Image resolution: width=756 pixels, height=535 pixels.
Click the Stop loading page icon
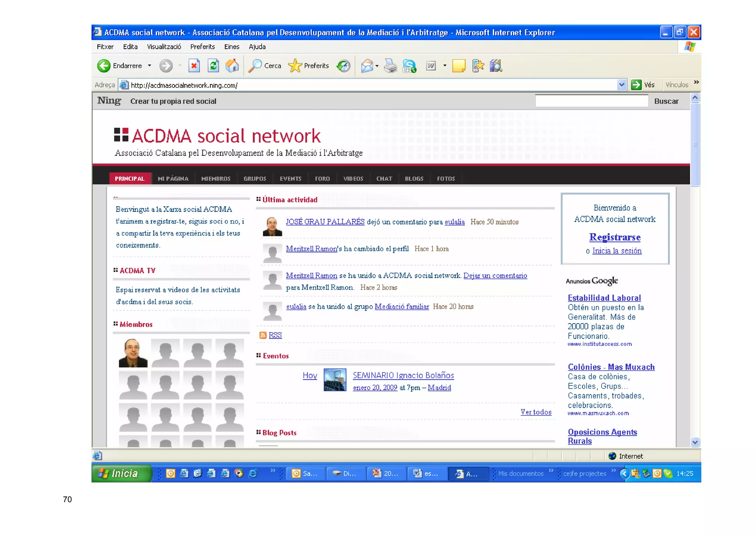[x=194, y=66]
